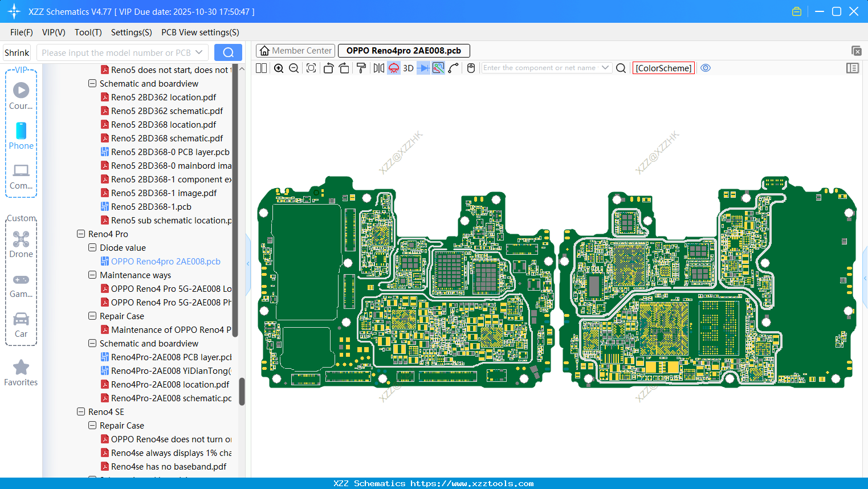The image size is (868, 489).
Task: Click the Shrink button
Action: 17,52
